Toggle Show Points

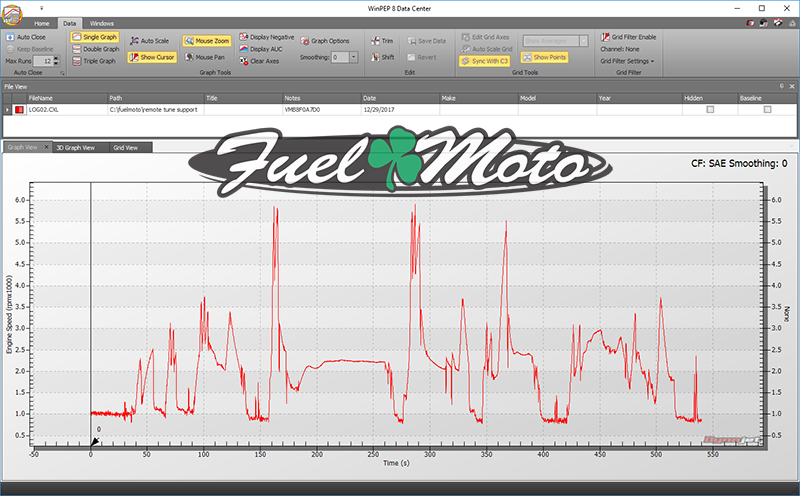coord(544,57)
